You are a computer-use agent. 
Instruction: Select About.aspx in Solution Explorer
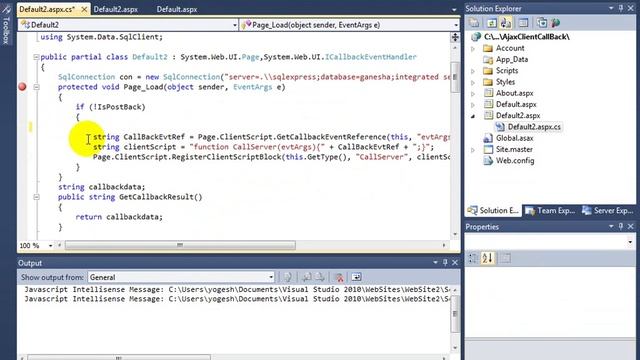point(514,93)
